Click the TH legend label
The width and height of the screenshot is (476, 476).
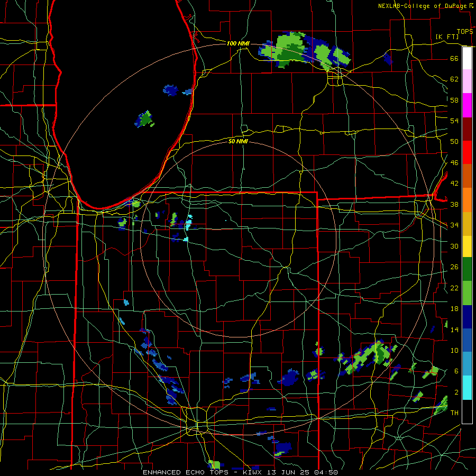(454, 413)
